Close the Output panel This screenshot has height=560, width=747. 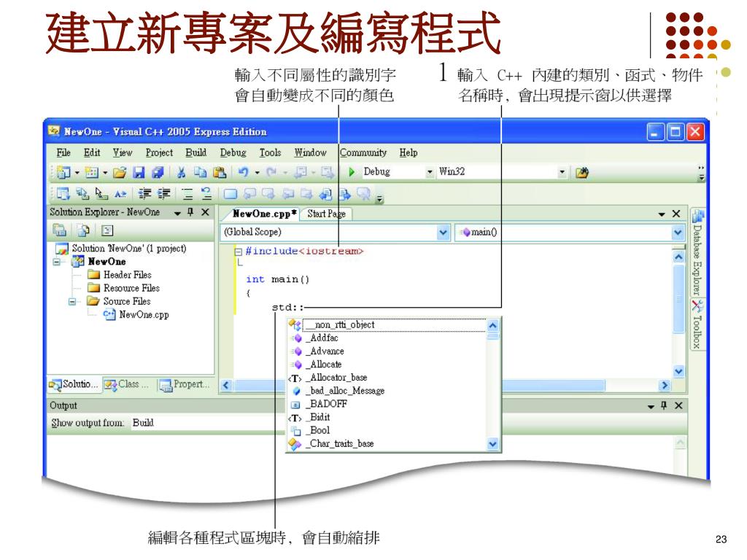coord(679,405)
